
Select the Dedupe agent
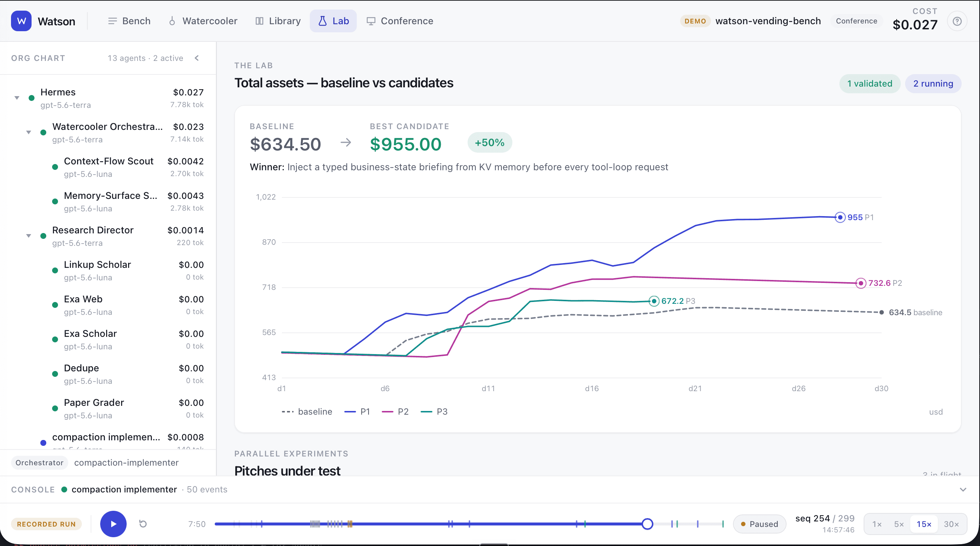(108, 374)
